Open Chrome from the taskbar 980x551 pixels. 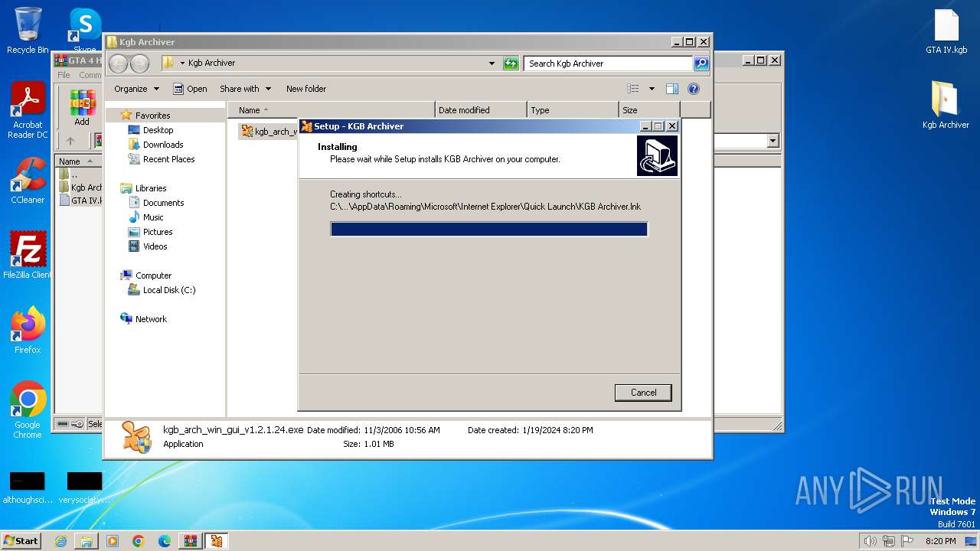click(x=139, y=541)
